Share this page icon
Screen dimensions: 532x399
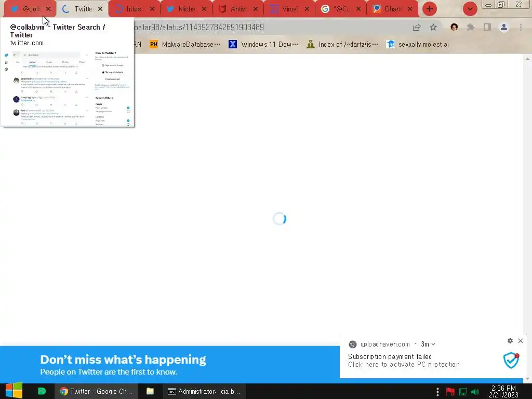(417, 28)
